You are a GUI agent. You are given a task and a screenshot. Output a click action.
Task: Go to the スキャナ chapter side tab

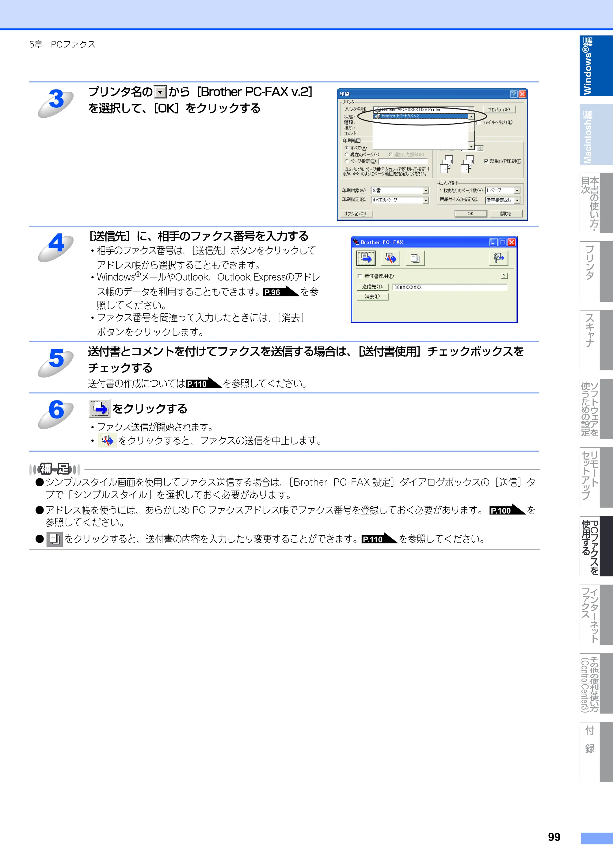(x=596, y=340)
